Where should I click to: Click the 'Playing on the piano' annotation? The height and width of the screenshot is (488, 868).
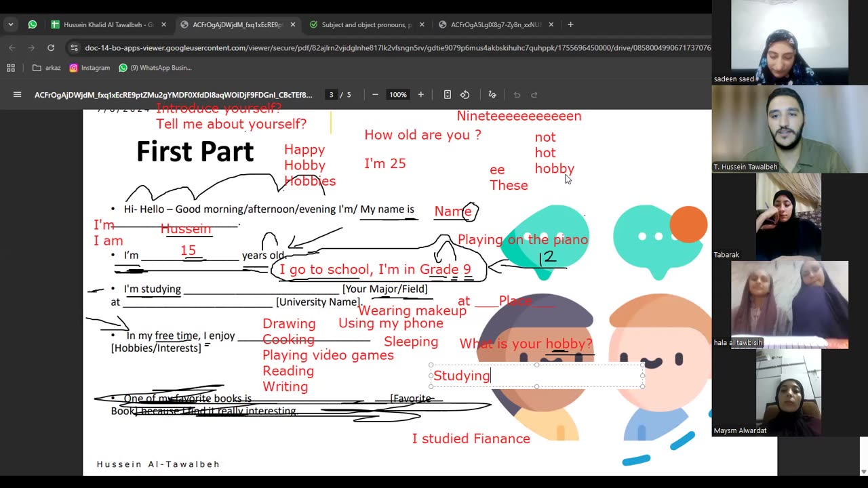523,239
